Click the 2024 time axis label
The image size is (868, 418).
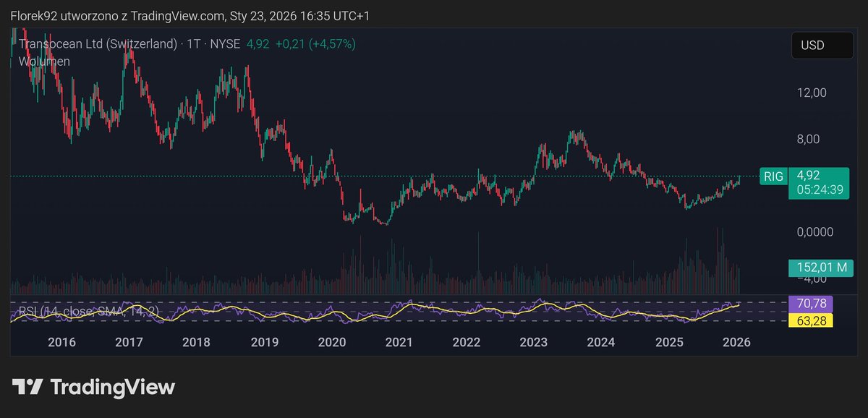(601, 342)
